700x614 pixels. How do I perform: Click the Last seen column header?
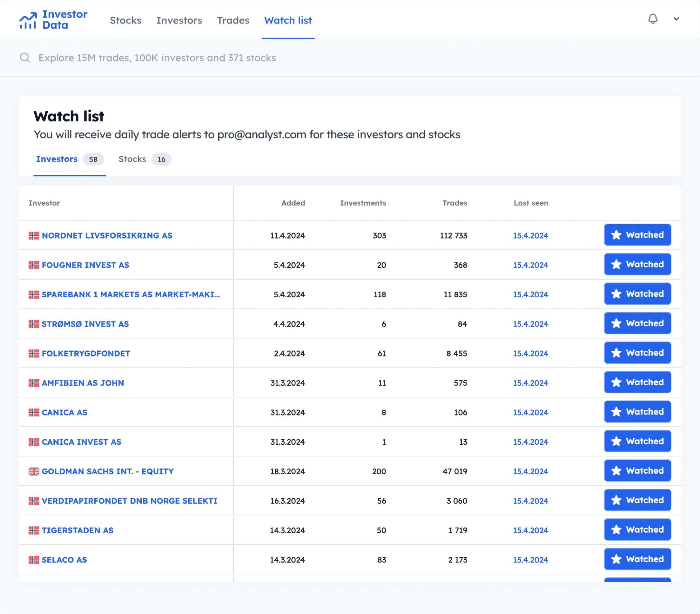click(x=531, y=203)
